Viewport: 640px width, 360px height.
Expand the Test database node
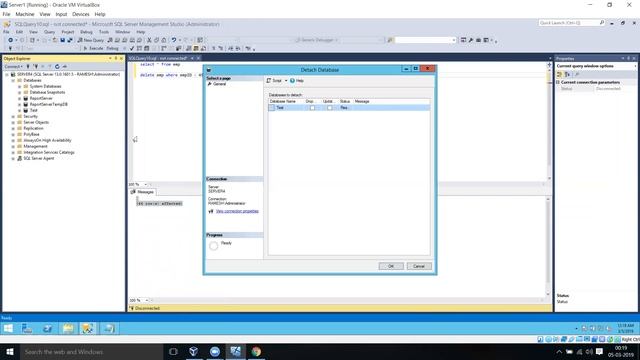19,110
